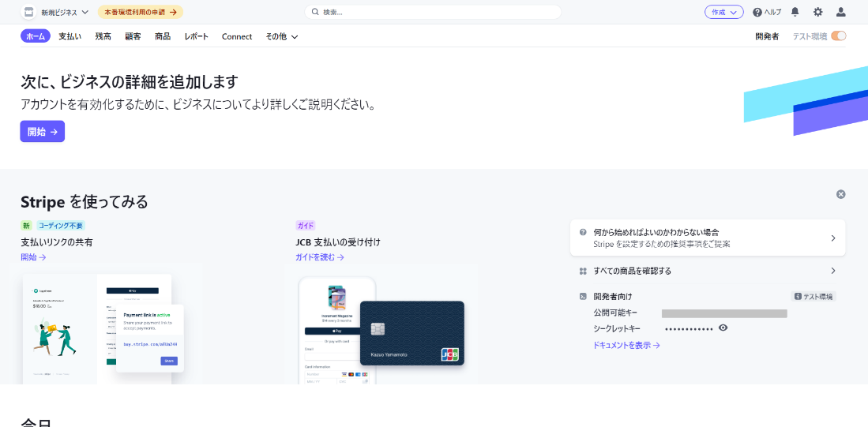Screen dimensions: 868x427
Task: Open the notifications bell
Action: pos(795,12)
